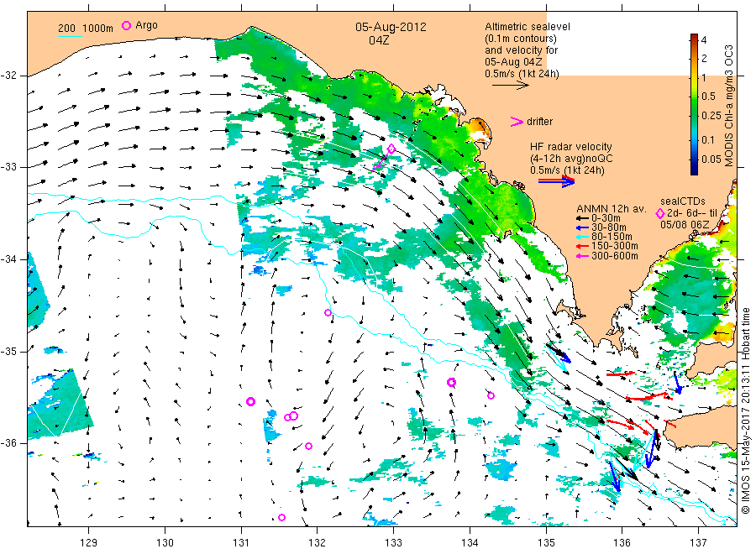Click the bold Argo float circle near 133.8E, 35.3S
This screenshot has width=756, height=554.
451,383
